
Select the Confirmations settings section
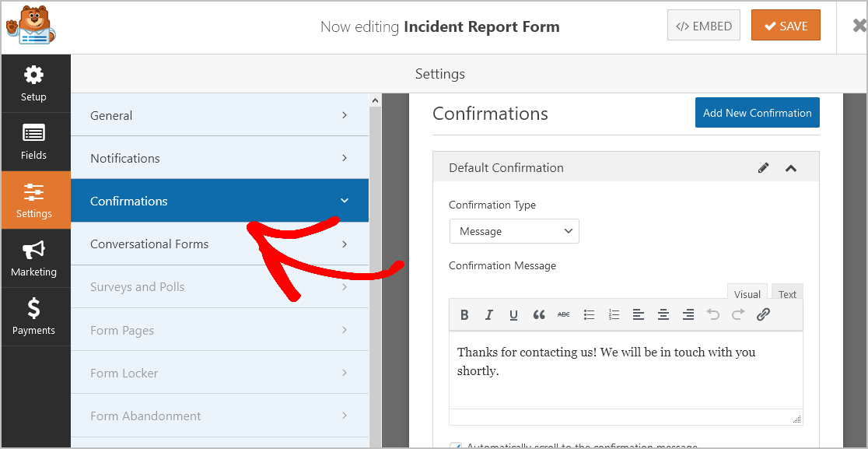pyautogui.click(x=220, y=201)
